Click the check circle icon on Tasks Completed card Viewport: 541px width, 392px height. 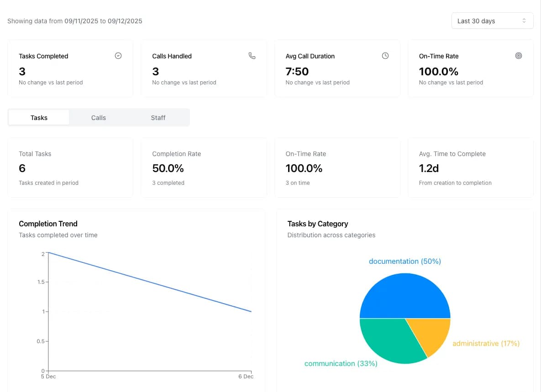tap(118, 55)
